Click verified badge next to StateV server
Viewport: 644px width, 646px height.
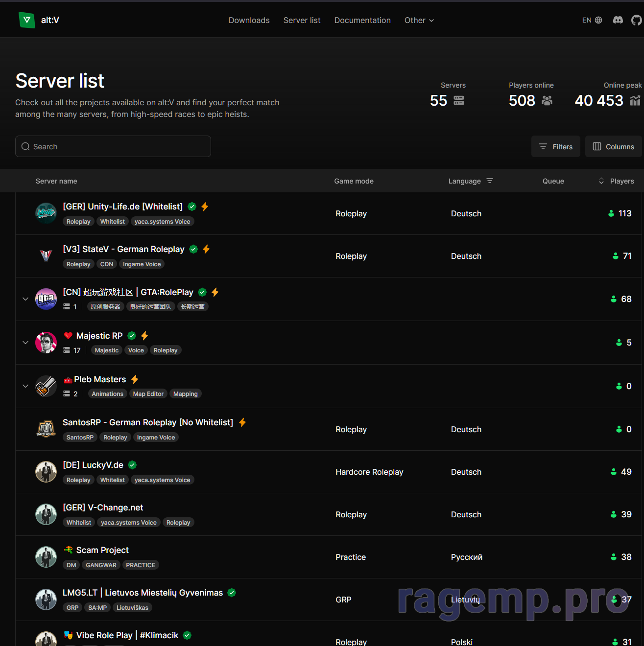[x=193, y=249]
